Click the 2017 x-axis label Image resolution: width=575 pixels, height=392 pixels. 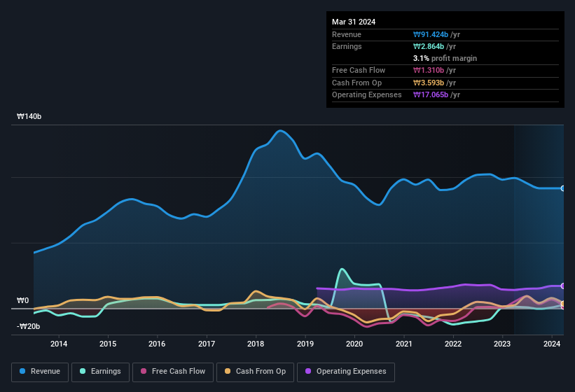pos(207,344)
